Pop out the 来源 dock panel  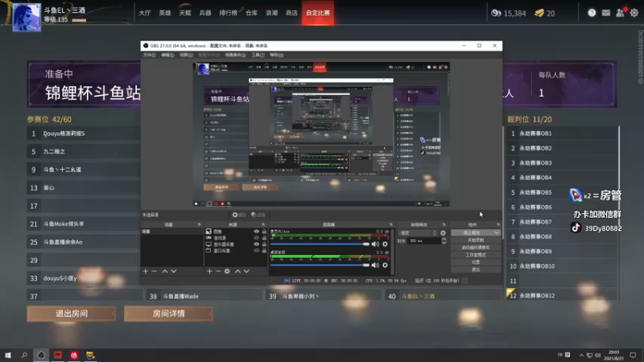click(263, 224)
